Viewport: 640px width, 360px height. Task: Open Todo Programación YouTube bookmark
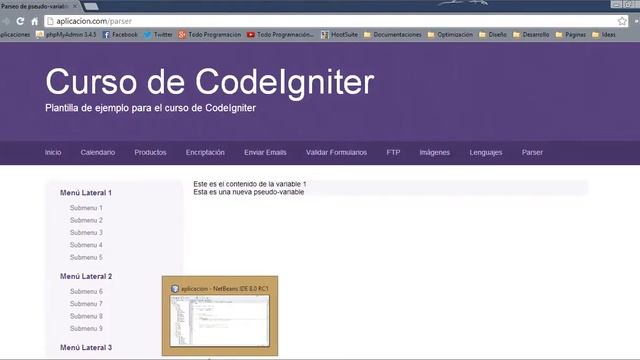(280, 35)
